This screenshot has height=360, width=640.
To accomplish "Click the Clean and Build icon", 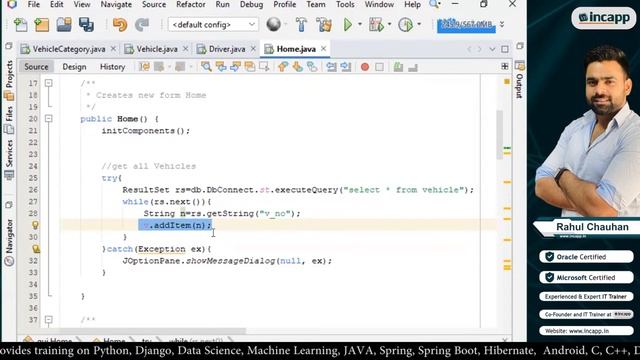I will pyautogui.click(x=324, y=24).
